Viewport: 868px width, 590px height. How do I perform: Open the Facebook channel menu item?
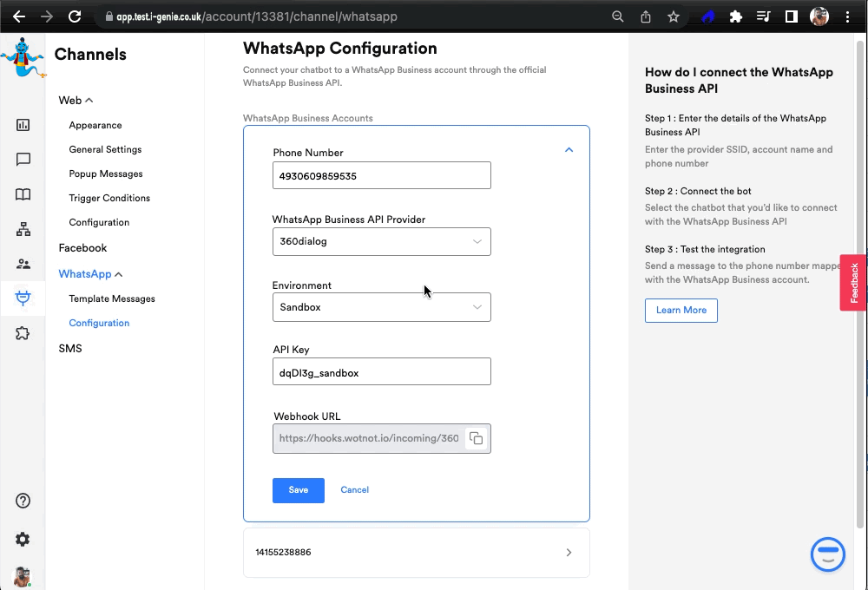coord(82,248)
